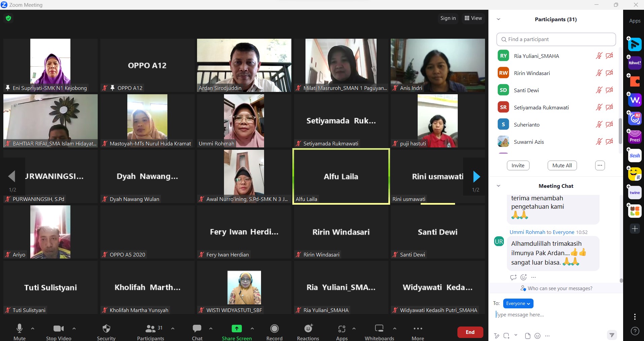The width and height of the screenshot is (644, 341).
Task: Collapse the Meeting Chat panel chevron
Action: (498, 186)
